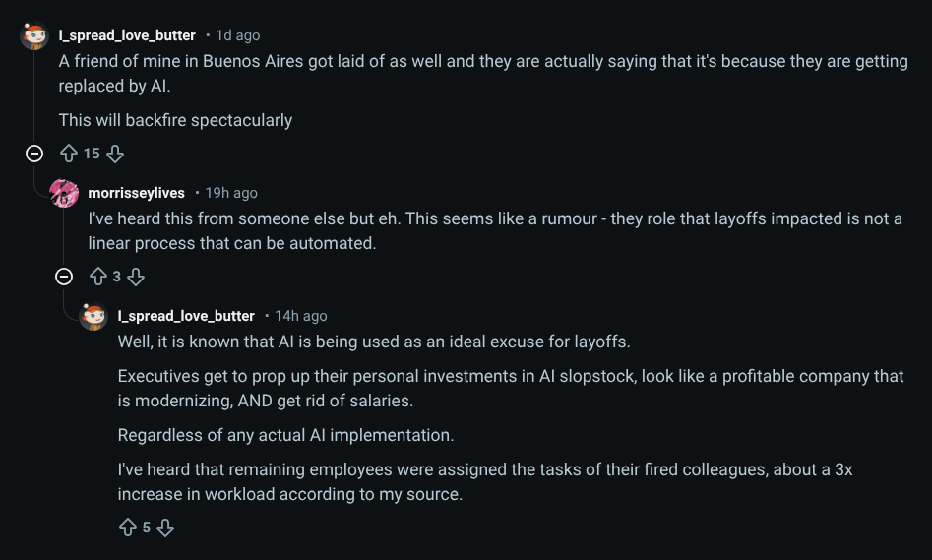
Task: Downvote the top comment with 15 points
Action: click(x=115, y=154)
